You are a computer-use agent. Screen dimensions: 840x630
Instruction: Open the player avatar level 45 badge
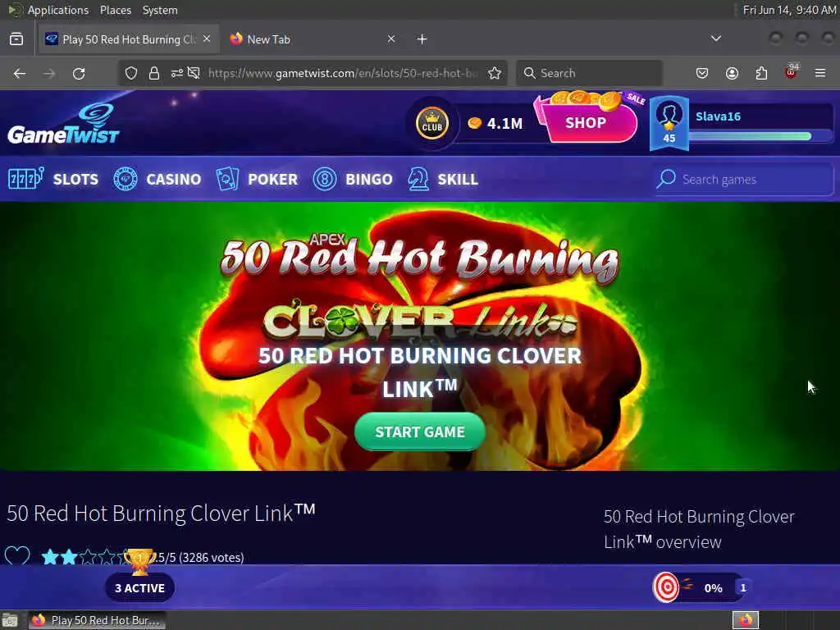coord(669,123)
